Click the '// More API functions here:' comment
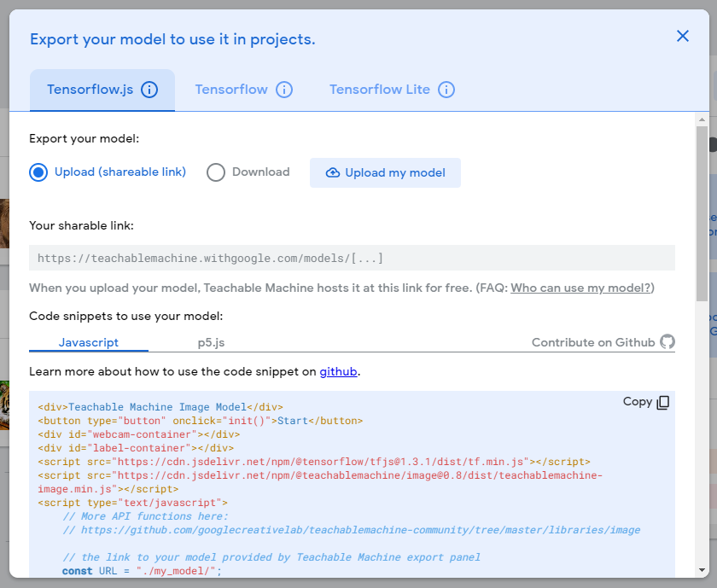 145,516
